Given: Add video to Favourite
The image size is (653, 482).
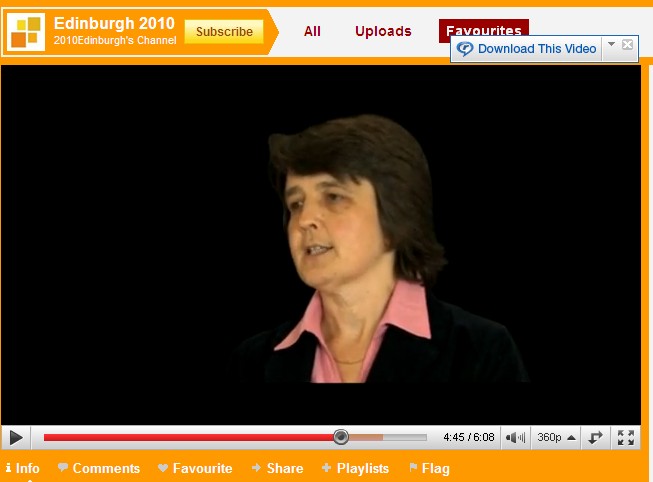Looking at the screenshot, I should 195,468.
